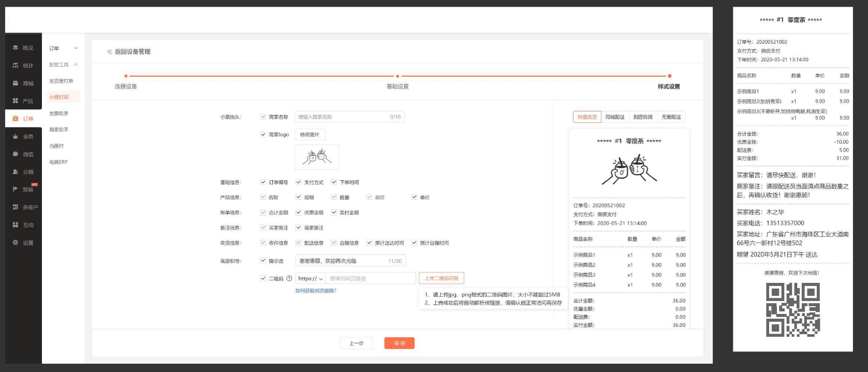Collapse the 配套工具 submenu section
The width and height of the screenshot is (868, 372).
click(76, 65)
